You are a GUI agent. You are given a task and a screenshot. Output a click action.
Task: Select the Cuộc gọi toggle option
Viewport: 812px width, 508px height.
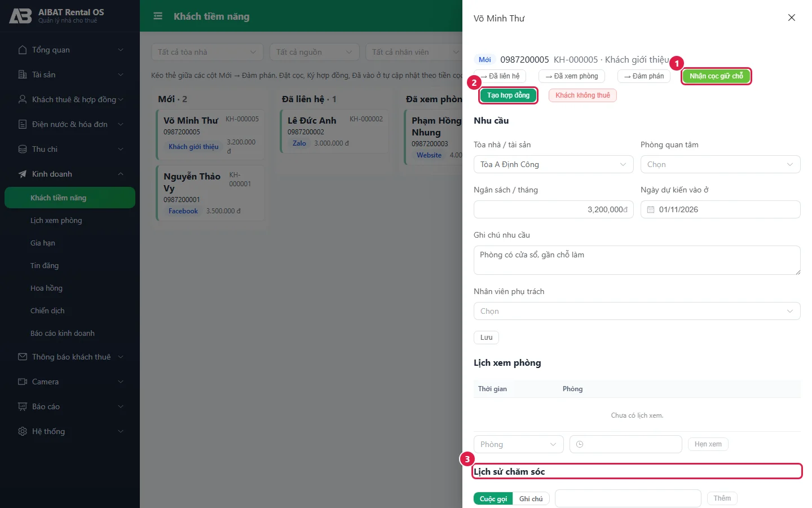[493, 498]
